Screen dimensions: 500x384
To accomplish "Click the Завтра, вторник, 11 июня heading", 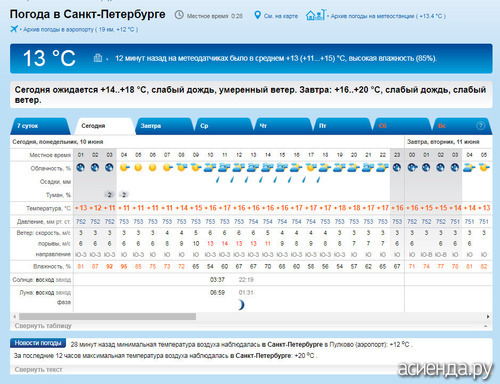I will [x=443, y=142].
